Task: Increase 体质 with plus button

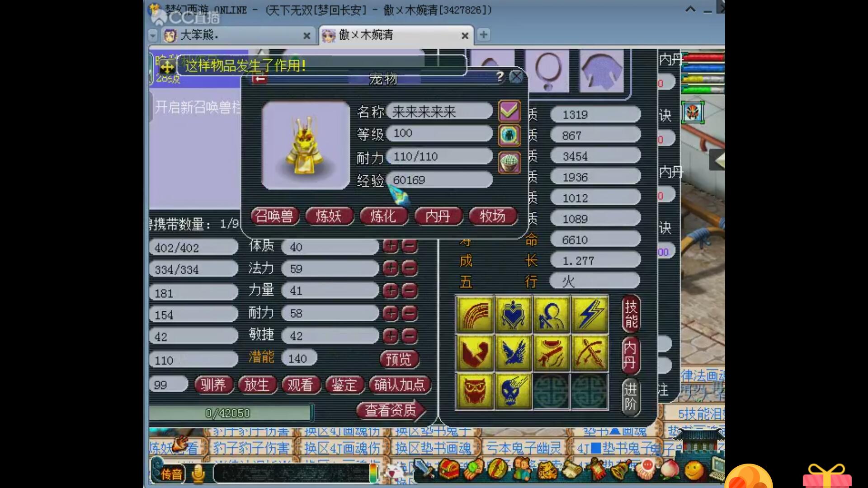Action: coord(391,246)
